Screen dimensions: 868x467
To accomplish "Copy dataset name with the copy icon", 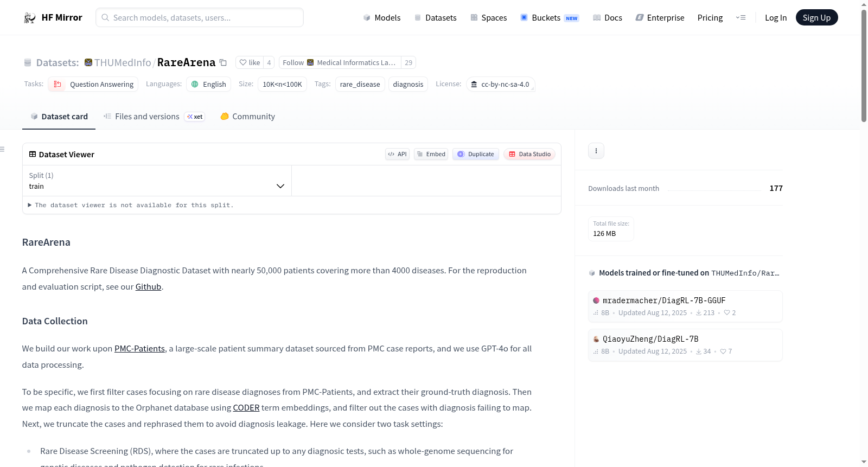I will (x=223, y=63).
